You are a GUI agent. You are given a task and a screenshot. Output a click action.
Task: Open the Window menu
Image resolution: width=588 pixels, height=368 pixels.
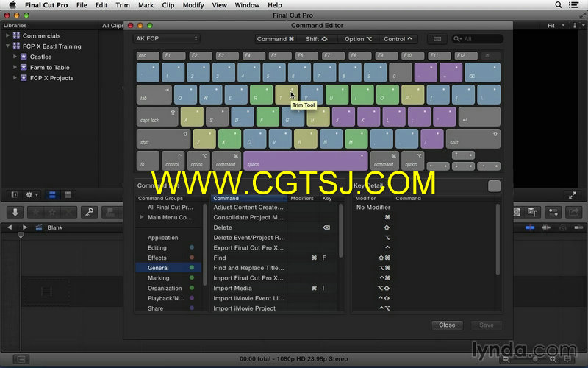pyautogui.click(x=247, y=5)
